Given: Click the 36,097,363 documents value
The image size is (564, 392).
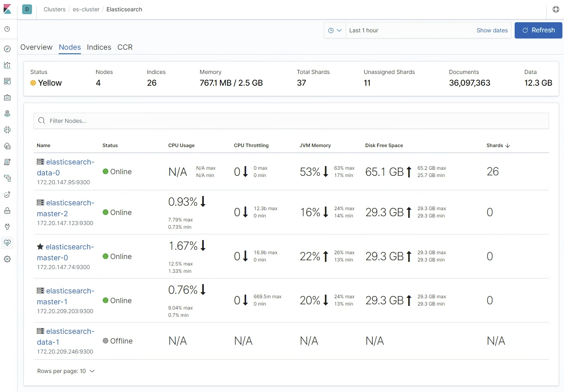Looking at the screenshot, I should pyautogui.click(x=469, y=83).
